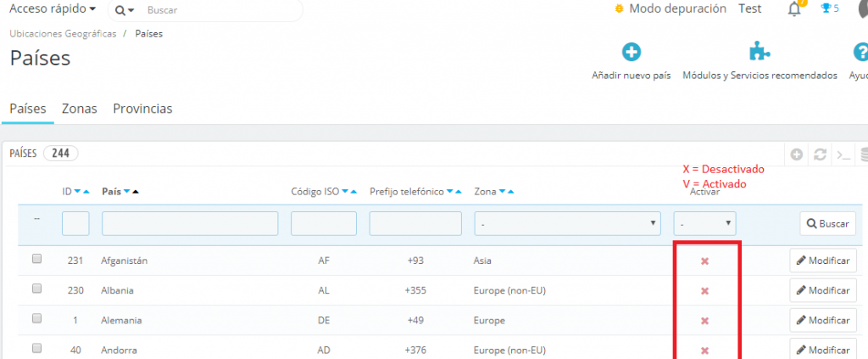
Task: Select the Albania row checkbox
Action: coord(36,289)
